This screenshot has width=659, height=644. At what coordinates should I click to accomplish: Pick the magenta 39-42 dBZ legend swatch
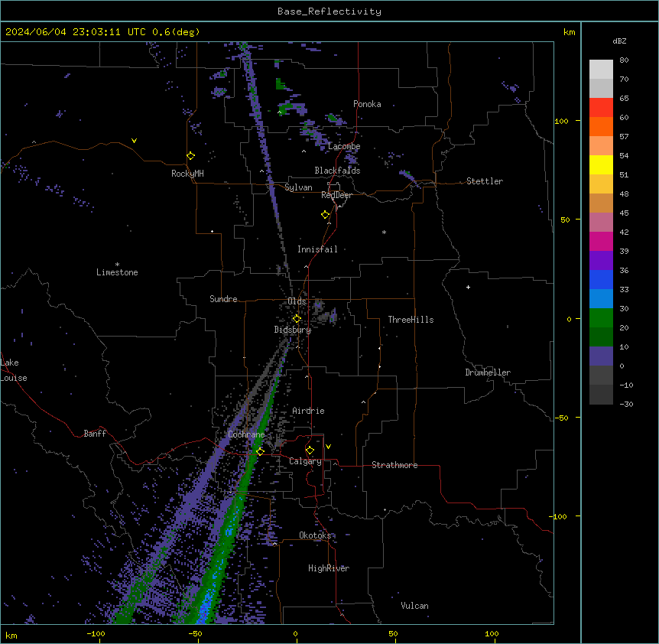coord(601,241)
